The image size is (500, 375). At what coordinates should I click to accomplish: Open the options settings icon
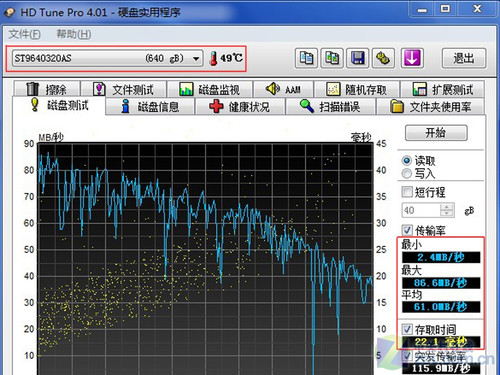pyautogui.click(x=383, y=58)
